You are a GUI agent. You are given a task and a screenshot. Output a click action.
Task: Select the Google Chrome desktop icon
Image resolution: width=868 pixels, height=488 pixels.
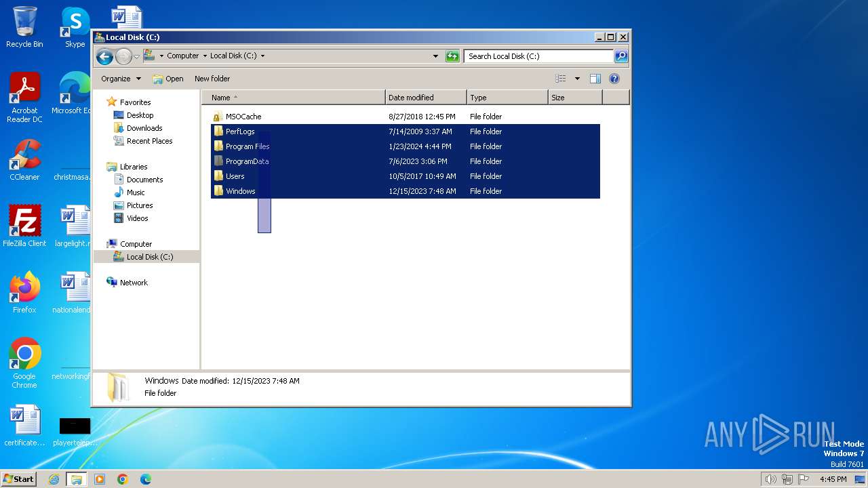24,363
